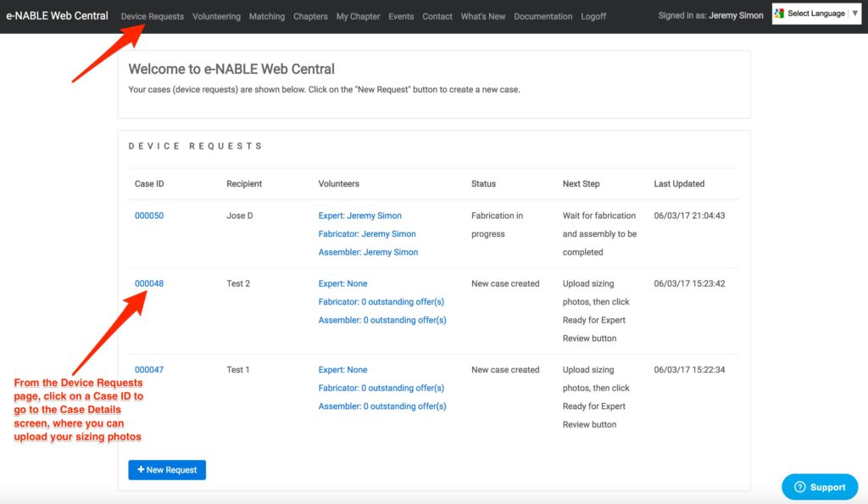Viewport: 868px width, 504px height.
Task: Click recipient name Test 1
Action: click(x=238, y=369)
